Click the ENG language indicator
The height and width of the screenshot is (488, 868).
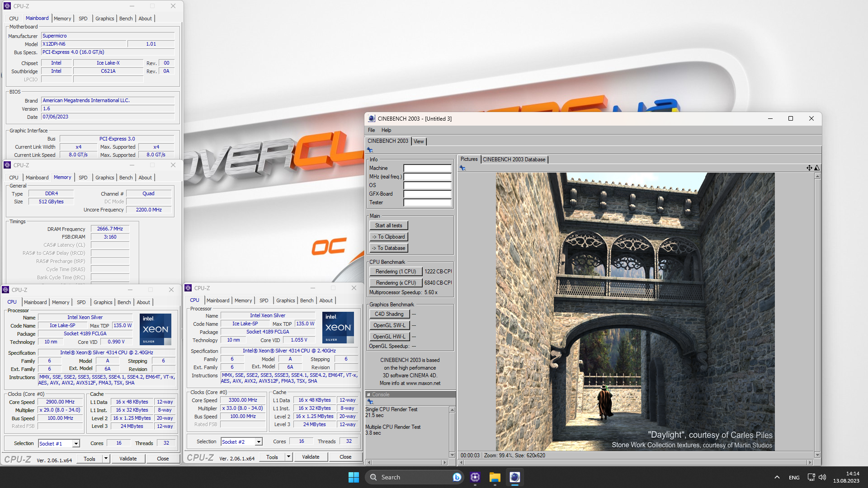794,478
